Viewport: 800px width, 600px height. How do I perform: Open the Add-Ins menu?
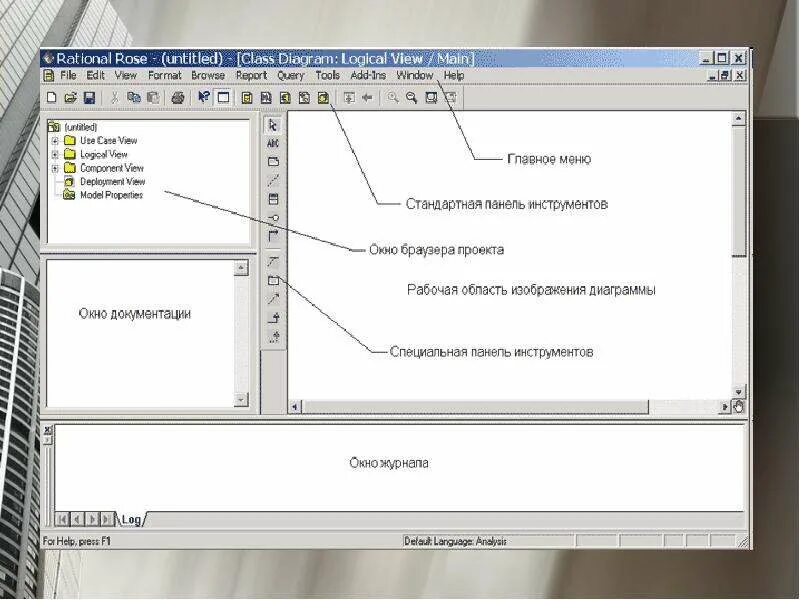tap(368, 76)
